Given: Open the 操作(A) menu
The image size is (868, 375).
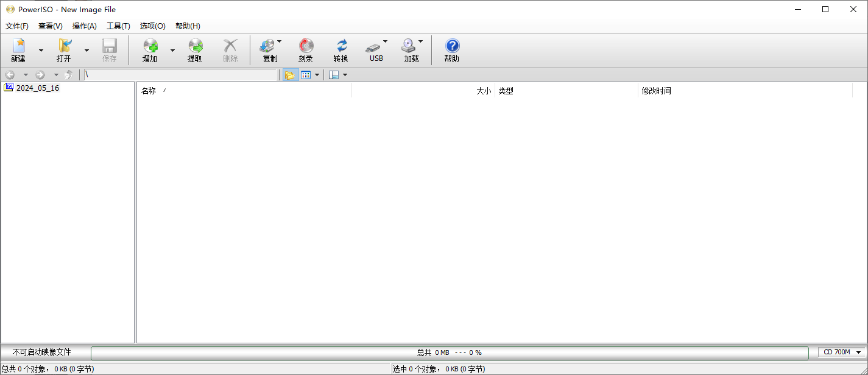Looking at the screenshot, I should [85, 26].
